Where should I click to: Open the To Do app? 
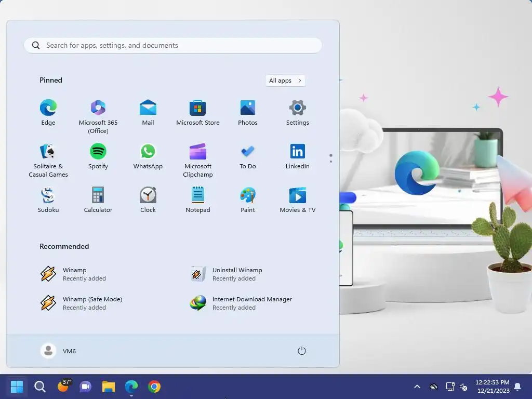click(248, 156)
